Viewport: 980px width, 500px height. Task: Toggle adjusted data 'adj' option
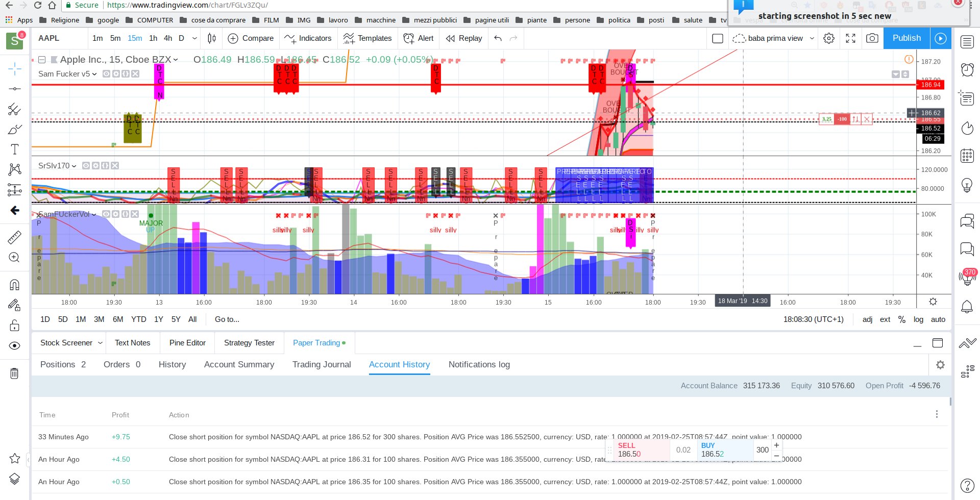867,319
